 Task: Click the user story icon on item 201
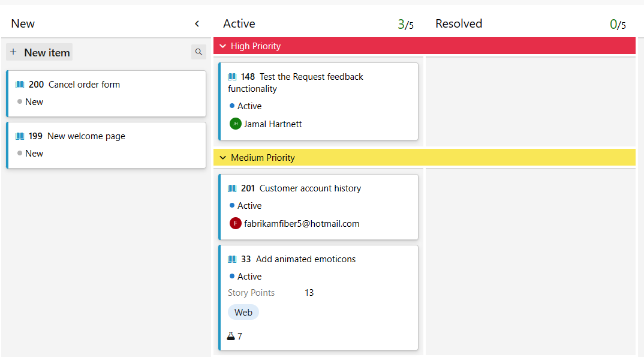point(232,188)
